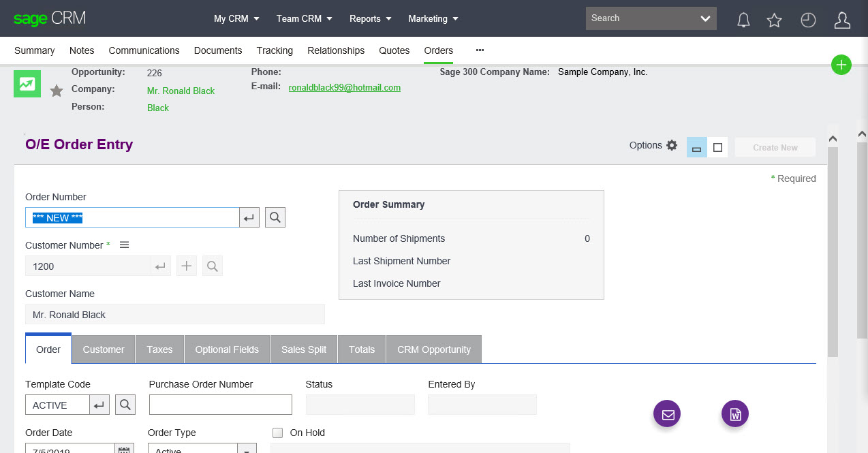Open the Options gear settings
Viewport: 868px width, 453px height.
672,145
